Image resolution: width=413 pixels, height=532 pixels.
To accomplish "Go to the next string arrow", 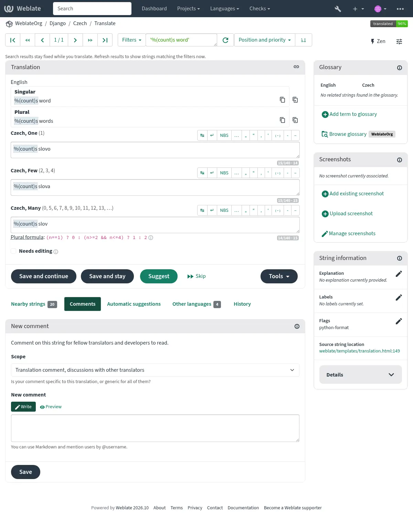I will pyautogui.click(x=75, y=40).
